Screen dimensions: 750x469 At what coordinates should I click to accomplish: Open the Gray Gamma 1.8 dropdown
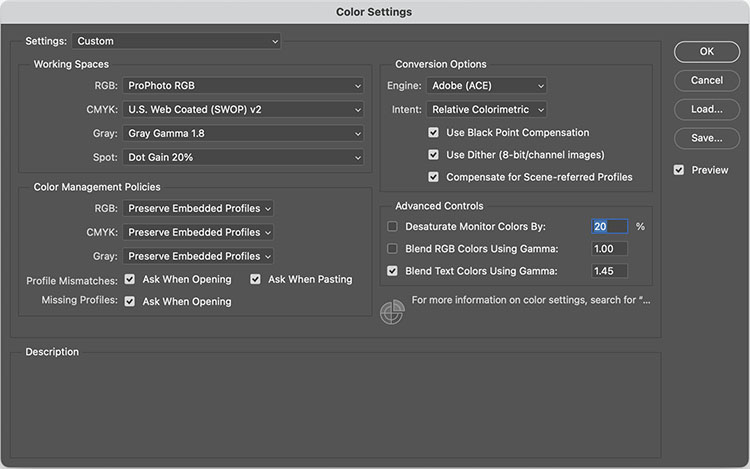point(243,133)
